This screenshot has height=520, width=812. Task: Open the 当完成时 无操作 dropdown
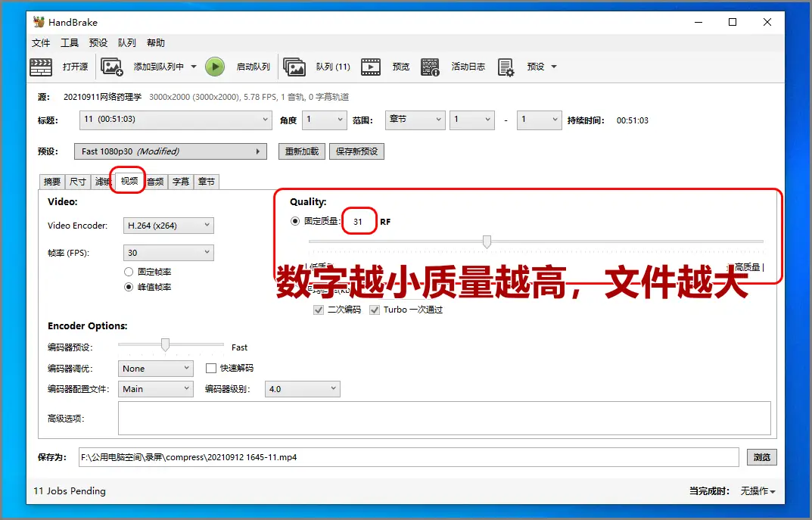758,491
